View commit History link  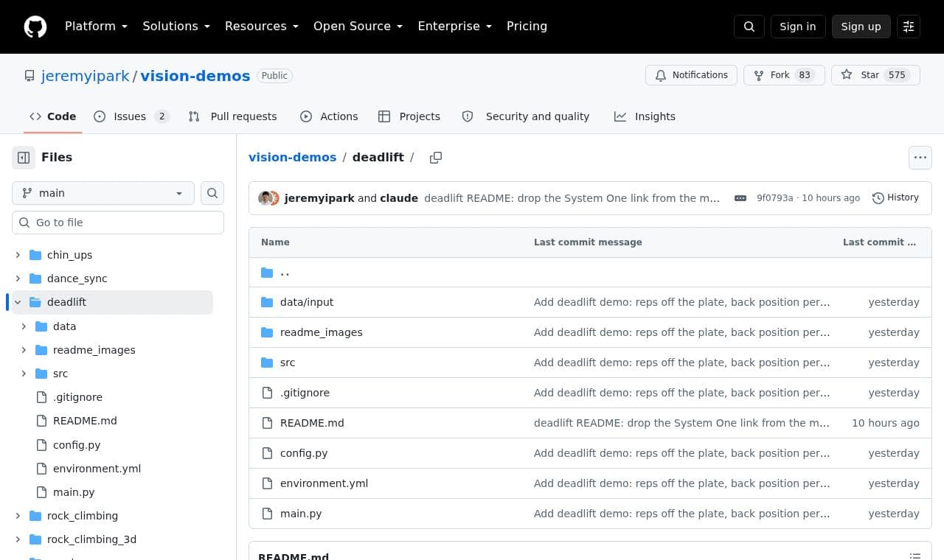click(895, 197)
